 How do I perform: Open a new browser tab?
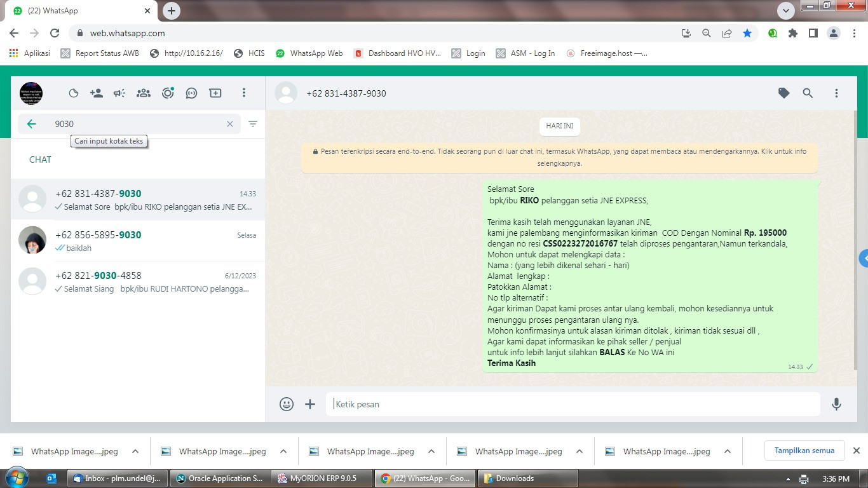pos(172,11)
